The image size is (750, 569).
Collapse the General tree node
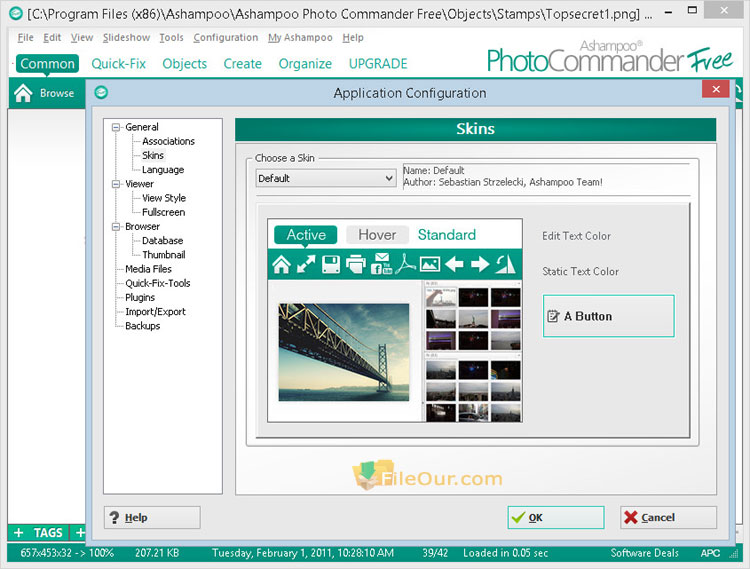pos(116,127)
